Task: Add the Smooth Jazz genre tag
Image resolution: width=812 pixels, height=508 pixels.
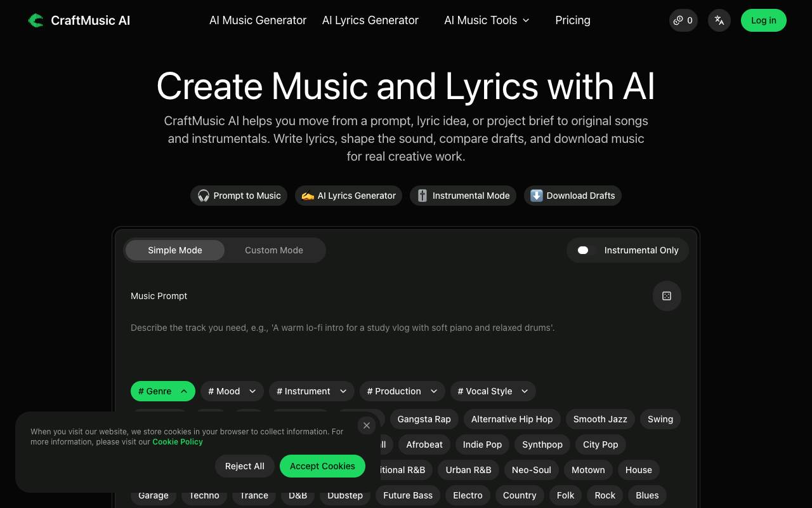Action: click(x=600, y=419)
